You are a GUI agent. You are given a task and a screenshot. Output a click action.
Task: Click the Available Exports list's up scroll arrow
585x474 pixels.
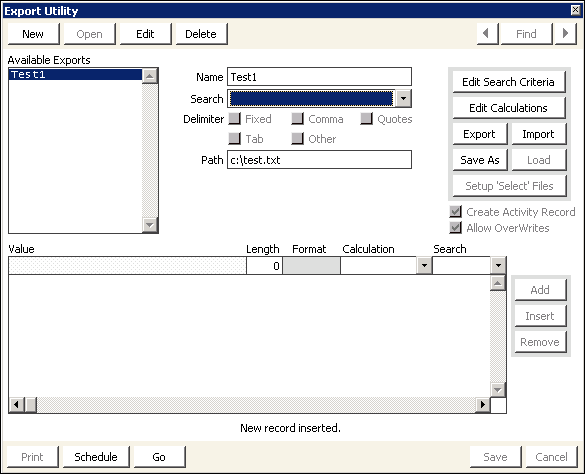pyautogui.click(x=150, y=76)
